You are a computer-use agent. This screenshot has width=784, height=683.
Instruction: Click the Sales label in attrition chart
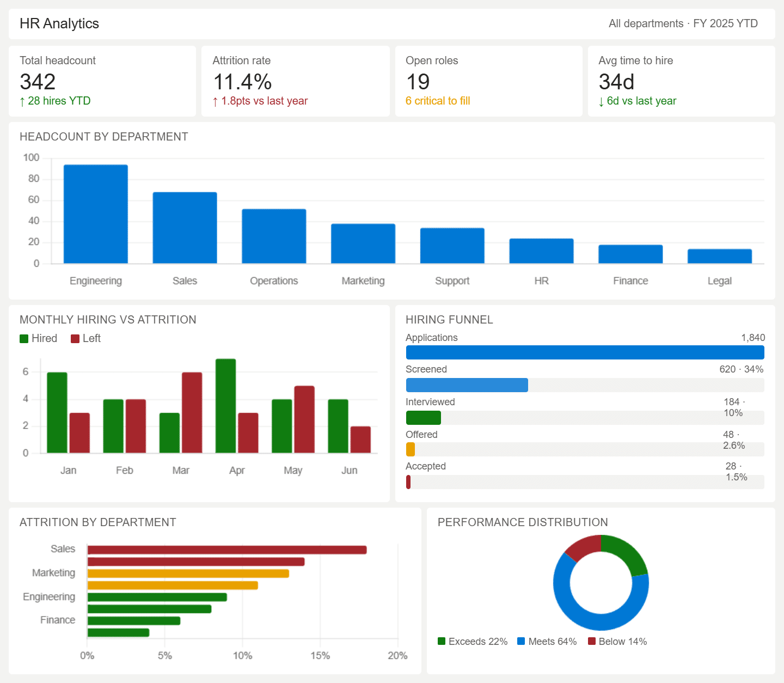click(63, 549)
